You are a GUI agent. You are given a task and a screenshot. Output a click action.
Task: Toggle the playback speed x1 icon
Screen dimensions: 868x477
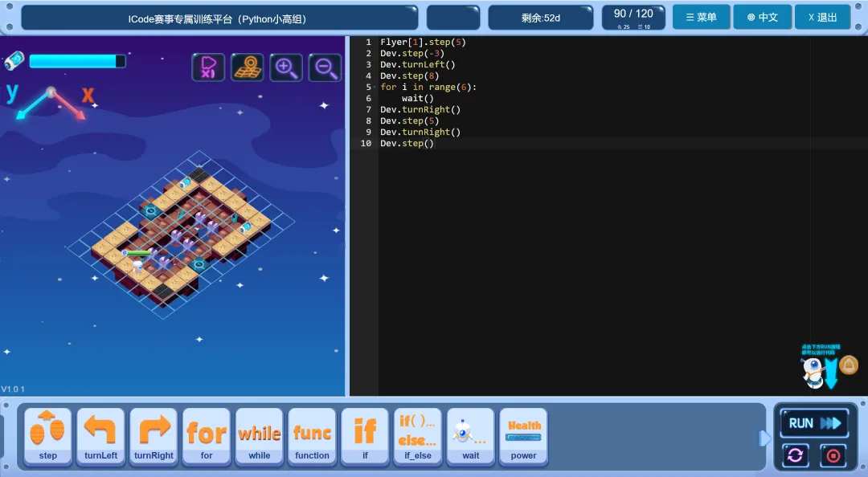[x=208, y=67]
